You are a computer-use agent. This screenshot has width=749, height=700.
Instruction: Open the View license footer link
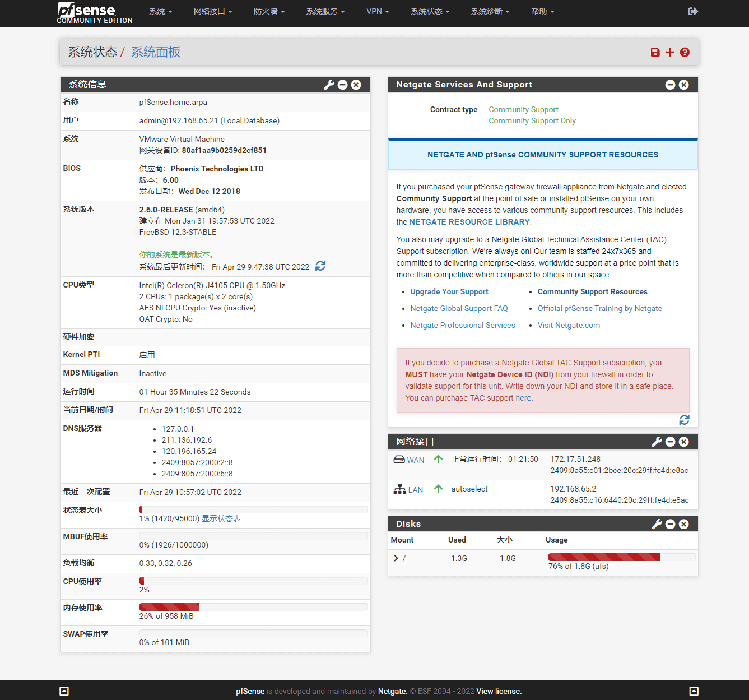tap(499, 691)
